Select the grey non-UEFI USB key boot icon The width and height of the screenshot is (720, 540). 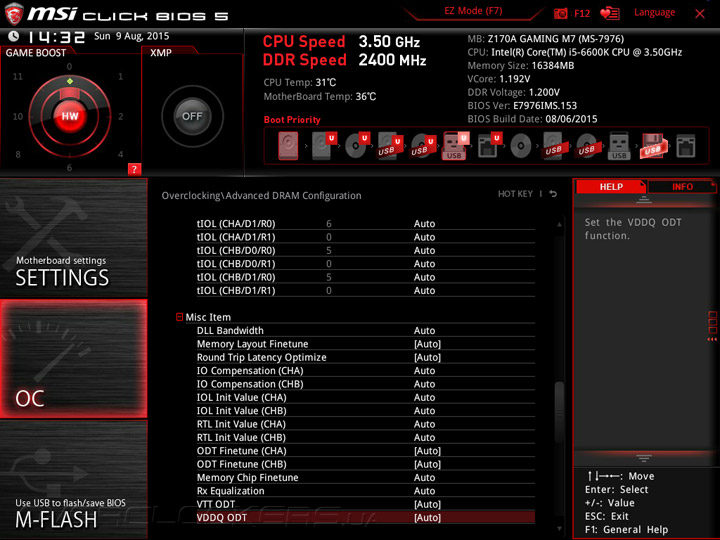[x=619, y=146]
